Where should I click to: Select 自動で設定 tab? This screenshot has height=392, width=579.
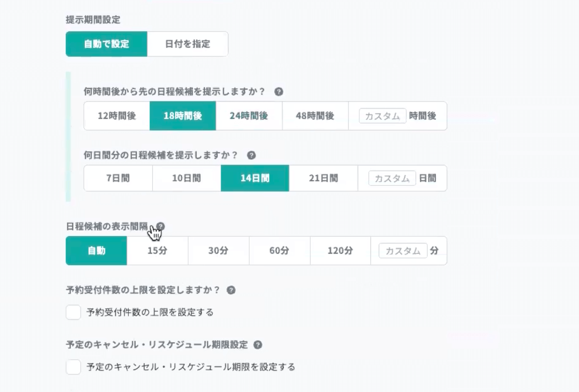106,44
